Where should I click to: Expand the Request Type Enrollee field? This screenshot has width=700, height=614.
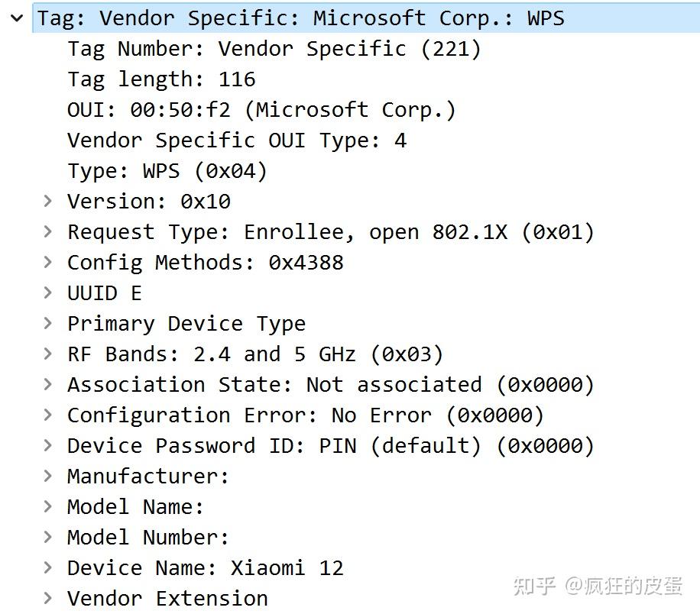click(x=48, y=231)
